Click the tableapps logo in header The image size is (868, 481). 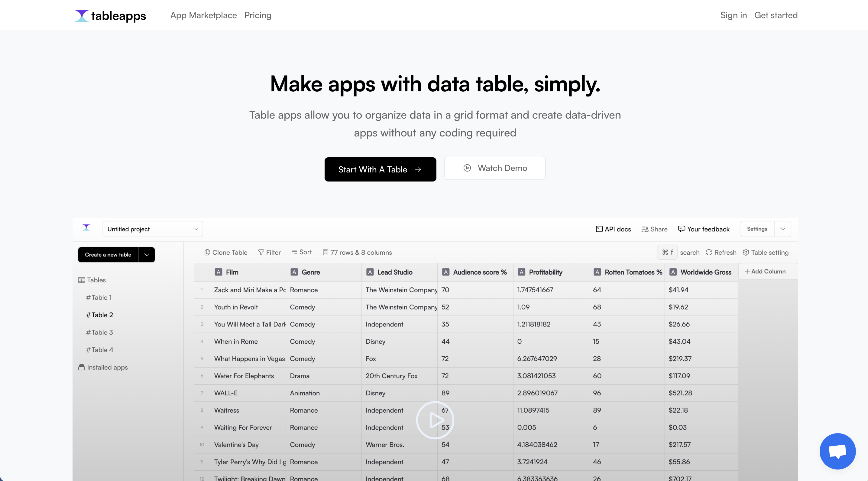(110, 15)
